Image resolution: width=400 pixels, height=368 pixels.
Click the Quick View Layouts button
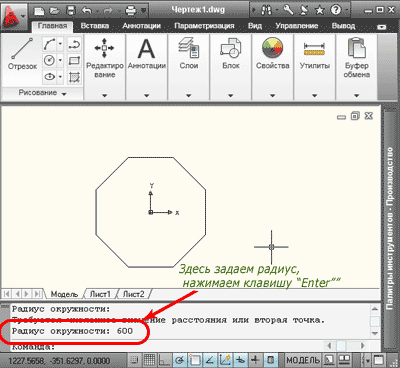coord(329,360)
